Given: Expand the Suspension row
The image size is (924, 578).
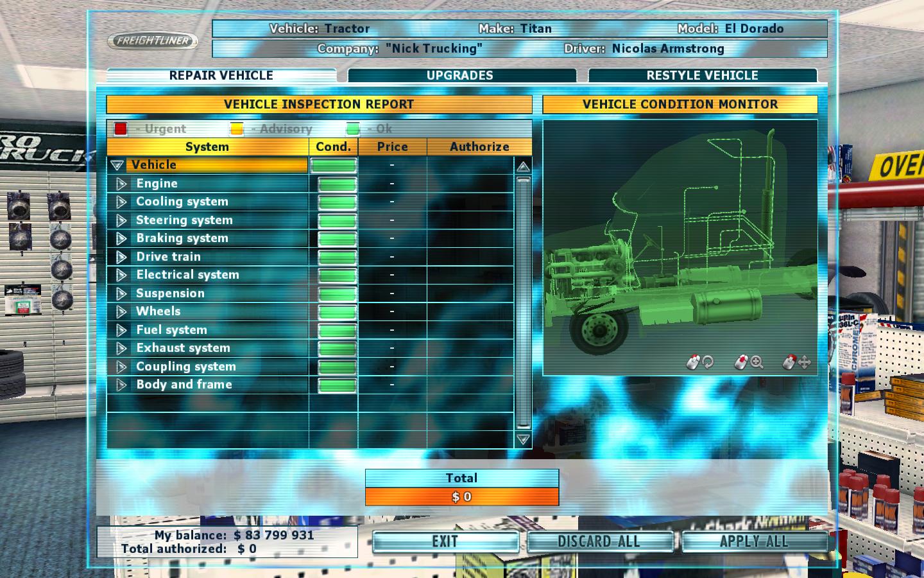Looking at the screenshot, I should pyautogui.click(x=121, y=293).
